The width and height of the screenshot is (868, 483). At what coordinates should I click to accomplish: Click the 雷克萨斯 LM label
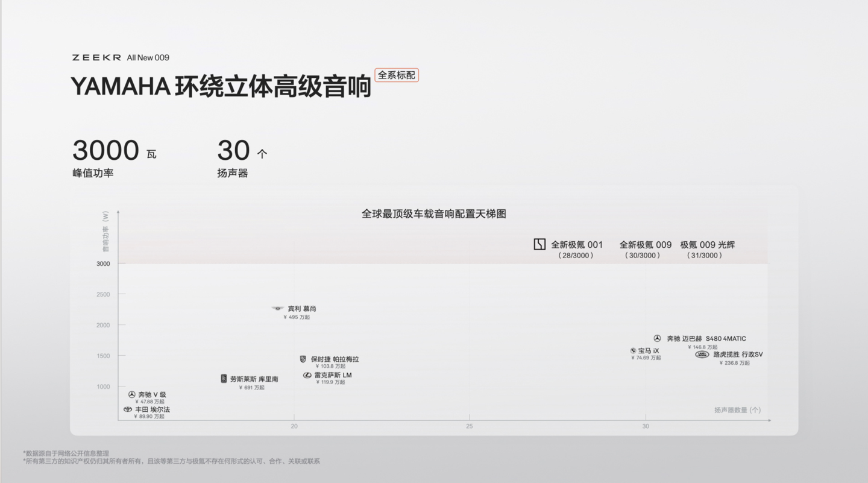click(x=333, y=375)
